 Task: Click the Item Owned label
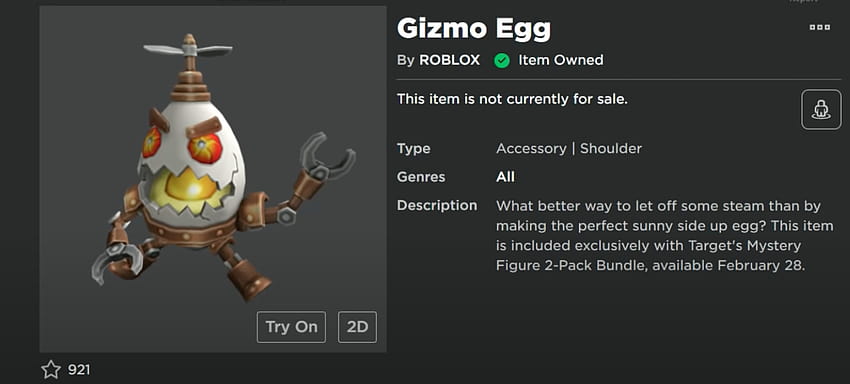pos(561,60)
